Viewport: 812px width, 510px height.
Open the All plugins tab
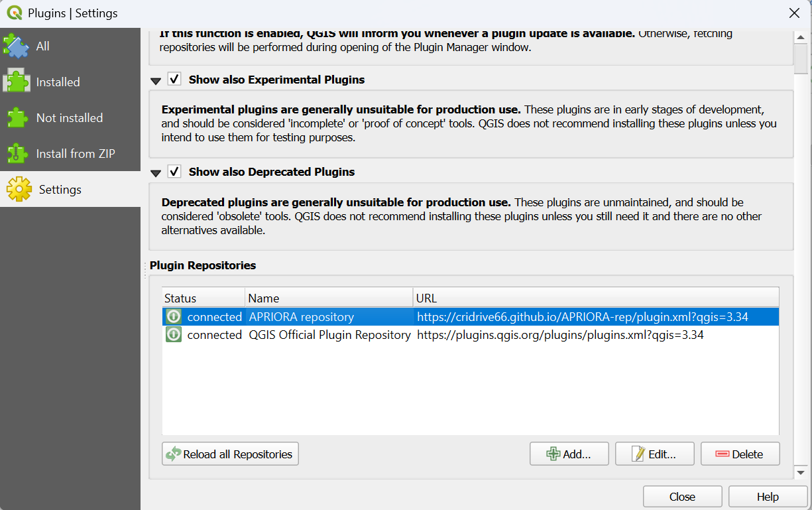70,46
